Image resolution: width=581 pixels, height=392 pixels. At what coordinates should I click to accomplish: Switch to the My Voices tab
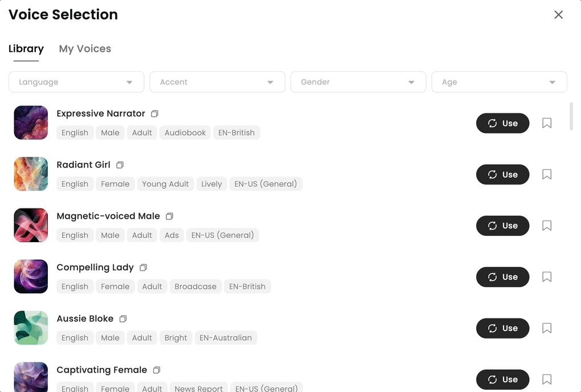pyautogui.click(x=85, y=49)
